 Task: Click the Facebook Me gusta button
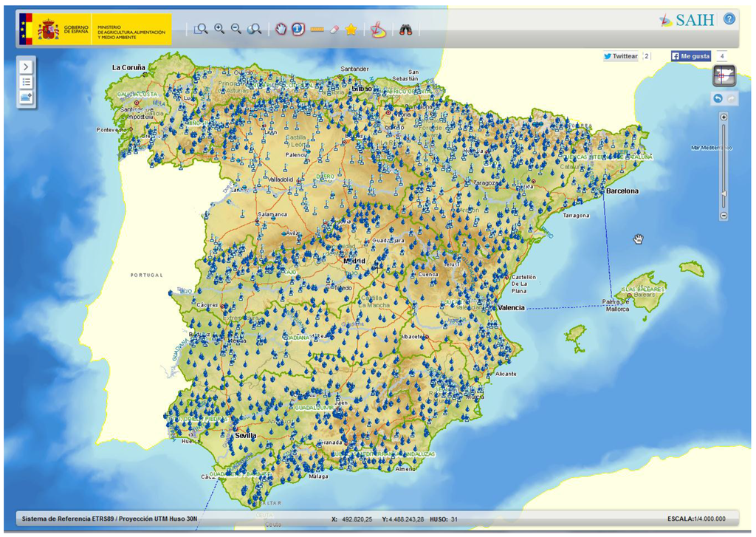(690, 56)
